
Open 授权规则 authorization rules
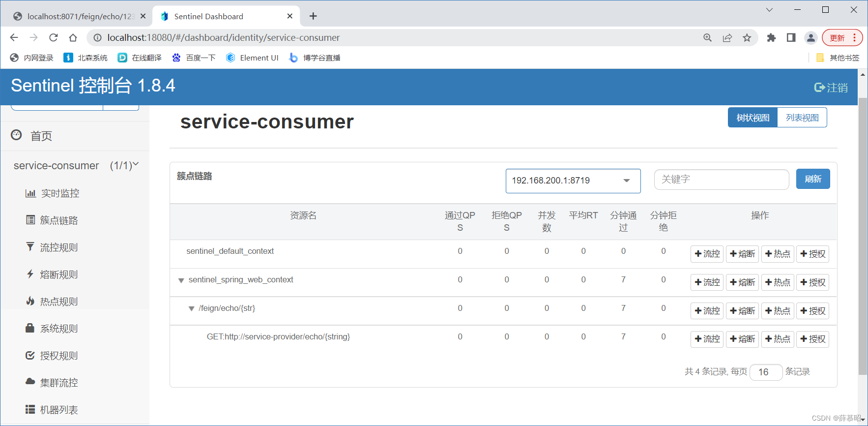[52, 356]
